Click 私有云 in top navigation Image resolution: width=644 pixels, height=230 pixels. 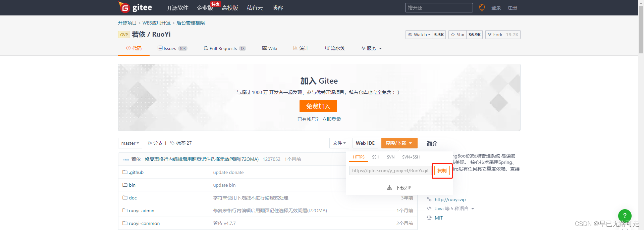255,8
